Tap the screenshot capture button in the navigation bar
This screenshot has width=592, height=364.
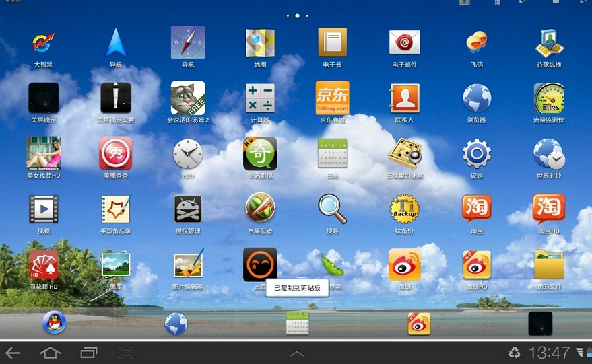pyautogui.click(x=126, y=353)
